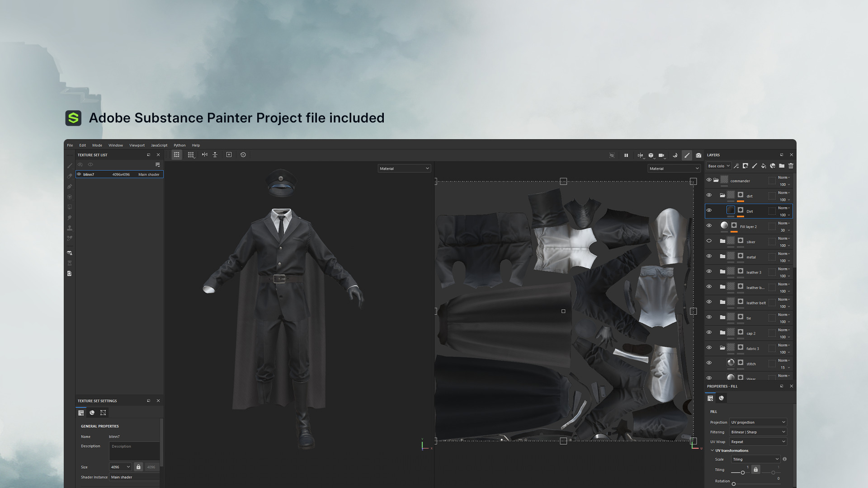This screenshot has height=488, width=868.
Task: Open the File menu
Action: tap(70, 145)
